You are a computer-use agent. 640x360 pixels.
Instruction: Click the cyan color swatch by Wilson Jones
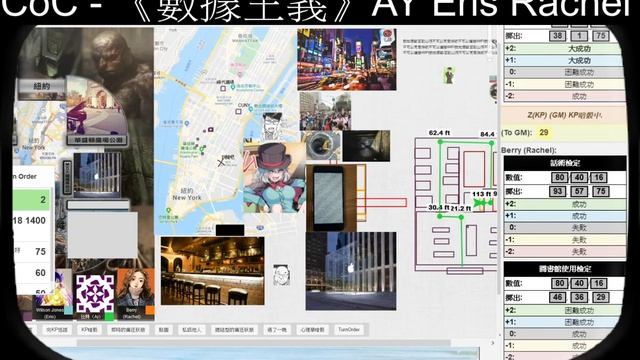coord(68,310)
